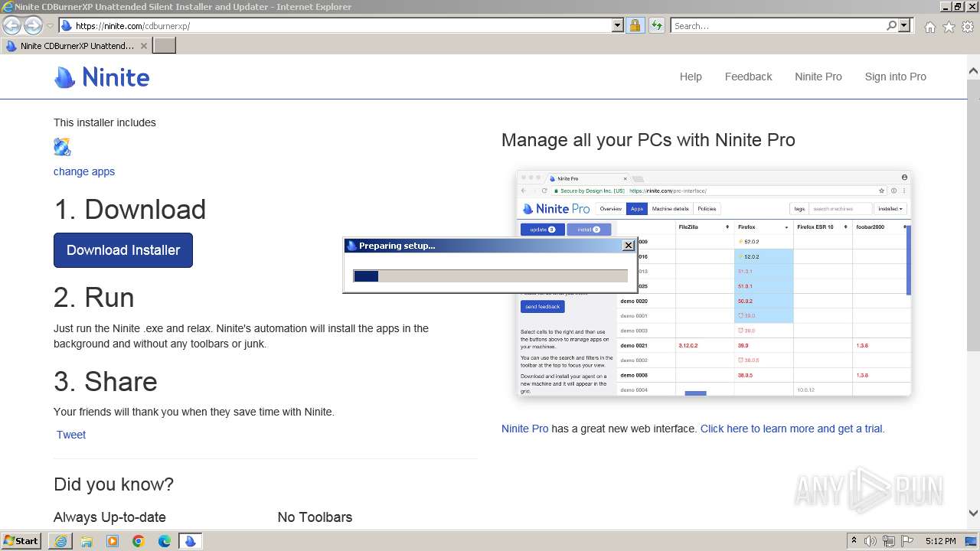Click the ninite.com address bar

pyautogui.click(x=335, y=25)
